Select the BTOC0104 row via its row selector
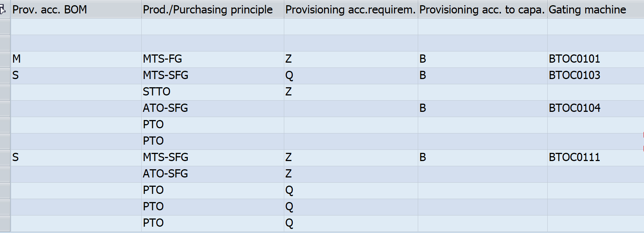Viewport: 644px width, 233px height. click(5, 108)
